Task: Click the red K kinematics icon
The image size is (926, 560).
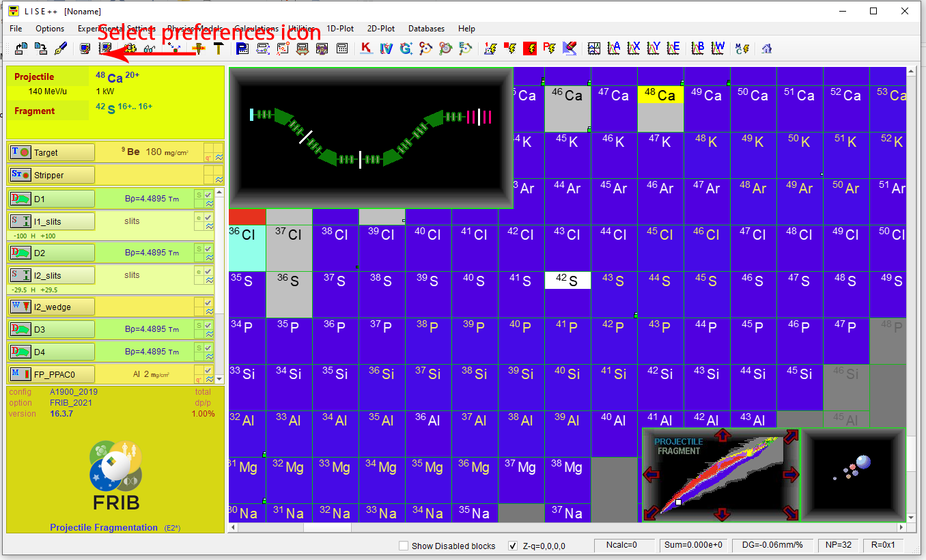Action: tap(366, 48)
